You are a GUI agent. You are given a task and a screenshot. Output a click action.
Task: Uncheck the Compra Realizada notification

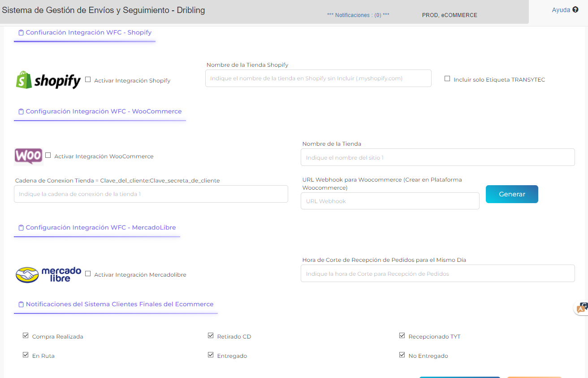point(26,335)
